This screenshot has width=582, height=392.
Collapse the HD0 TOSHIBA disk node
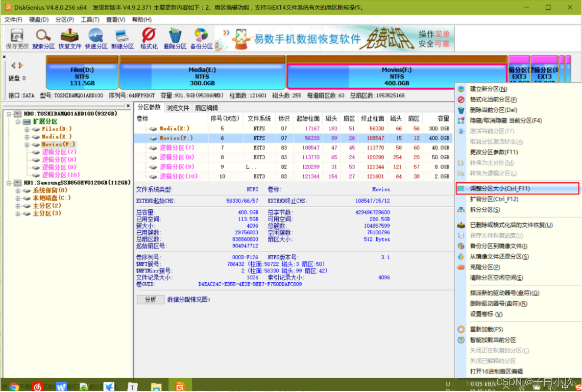pos(9,114)
